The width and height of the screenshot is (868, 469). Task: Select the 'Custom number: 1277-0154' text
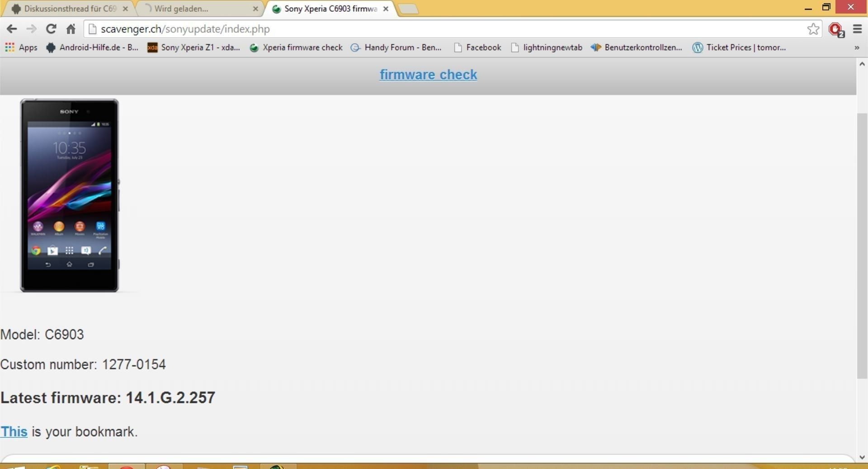click(83, 365)
